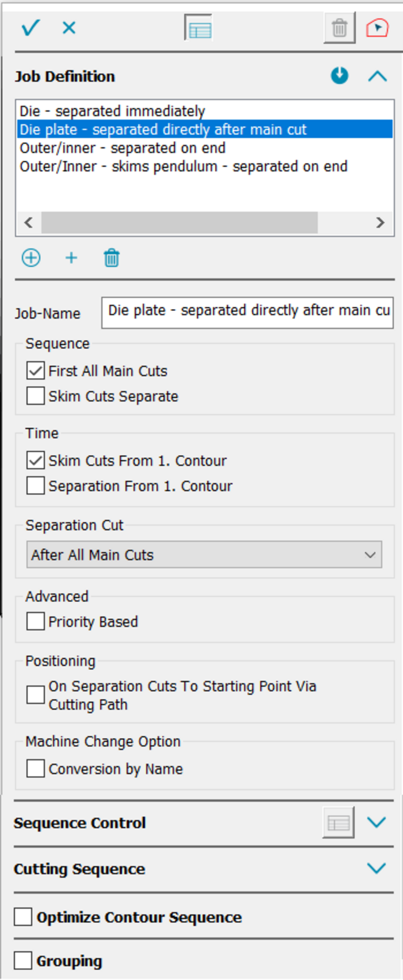Select 'Die - separated immediately' job
Viewport: 403px width, 980px height.
point(112,111)
